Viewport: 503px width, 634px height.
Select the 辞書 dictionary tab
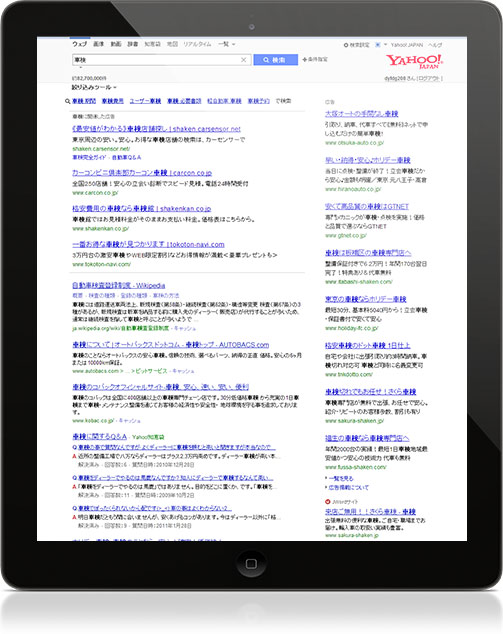pyautogui.click(x=133, y=44)
